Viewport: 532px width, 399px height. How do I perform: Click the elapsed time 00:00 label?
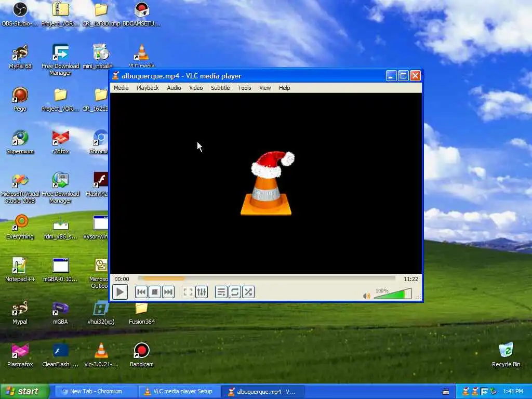(122, 279)
